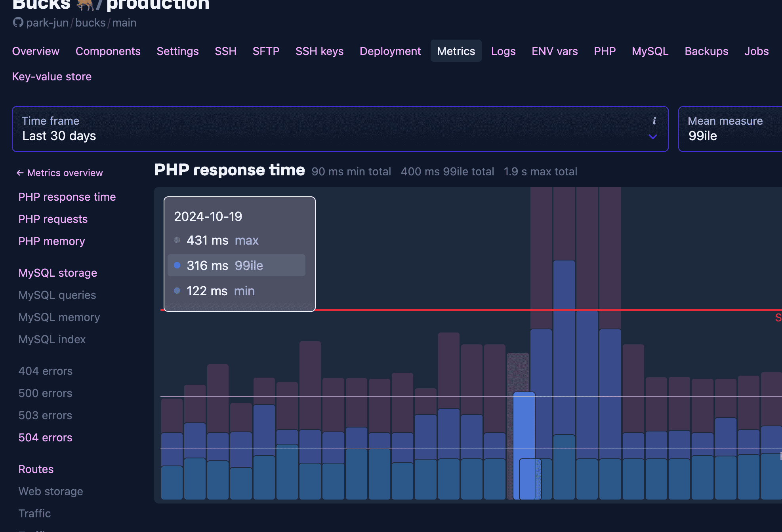Open MySQL storage metrics
The height and width of the screenshot is (532, 782).
(x=57, y=273)
